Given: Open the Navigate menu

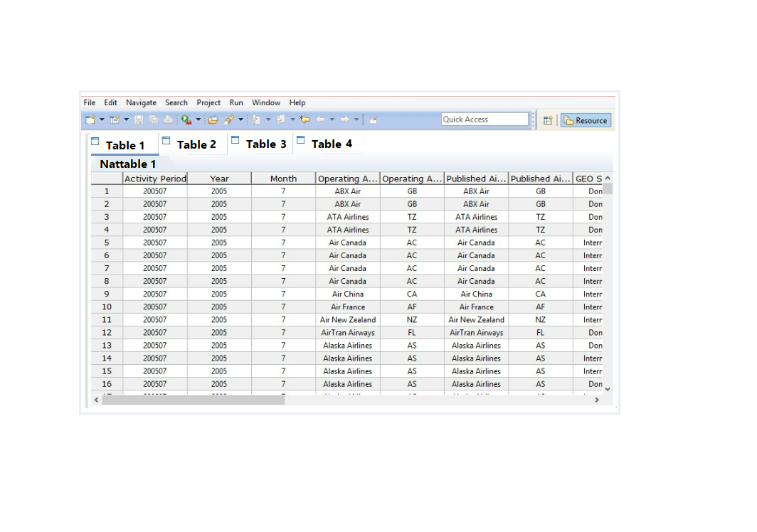Looking at the screenshot, I should coord(141,102).
